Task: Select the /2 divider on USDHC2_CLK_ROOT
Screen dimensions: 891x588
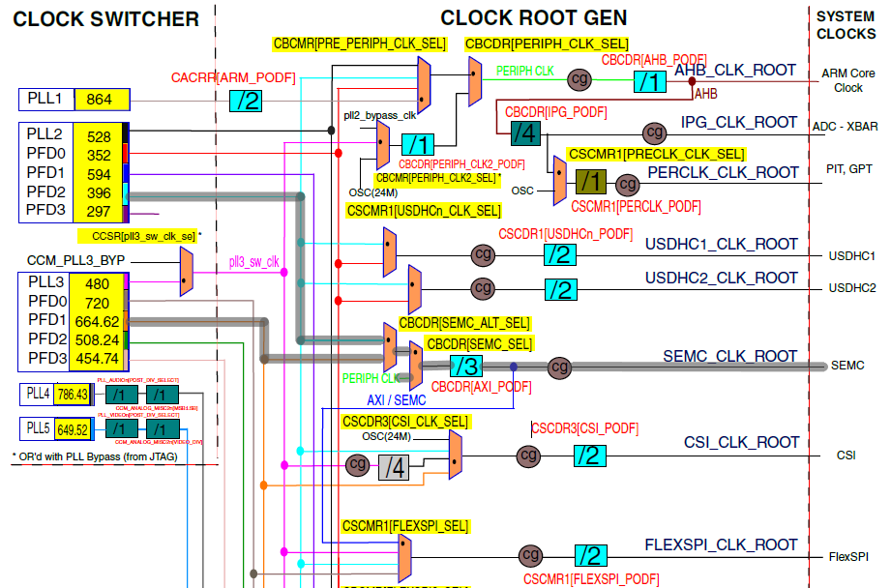Action: click(x=561, y=290)
